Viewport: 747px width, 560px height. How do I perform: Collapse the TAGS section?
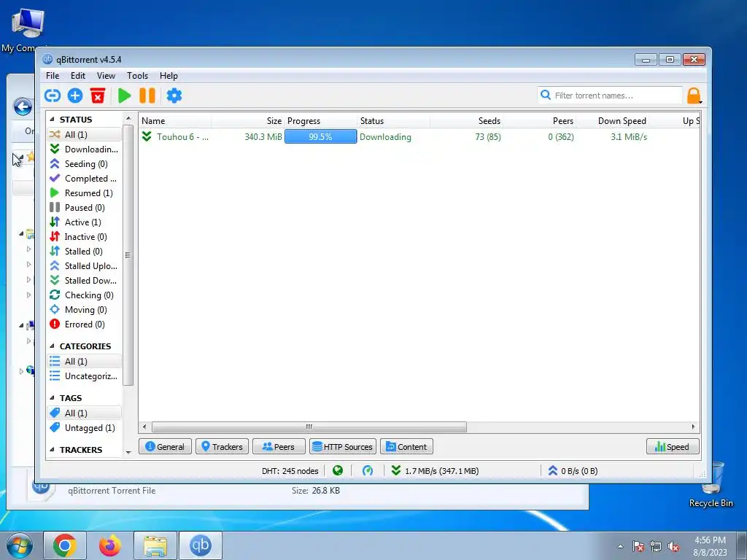pos(52,398)
